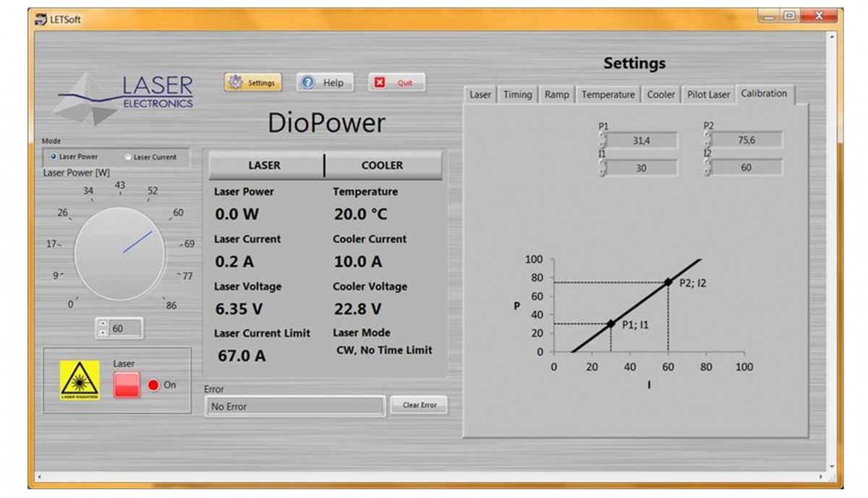Click the LETSoft title bar icon
The width and height of the screenshot is (868, 498).
[x=41, y=20]
